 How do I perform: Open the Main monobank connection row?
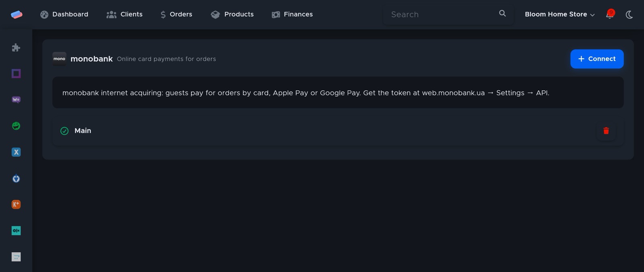pos(338,131)
